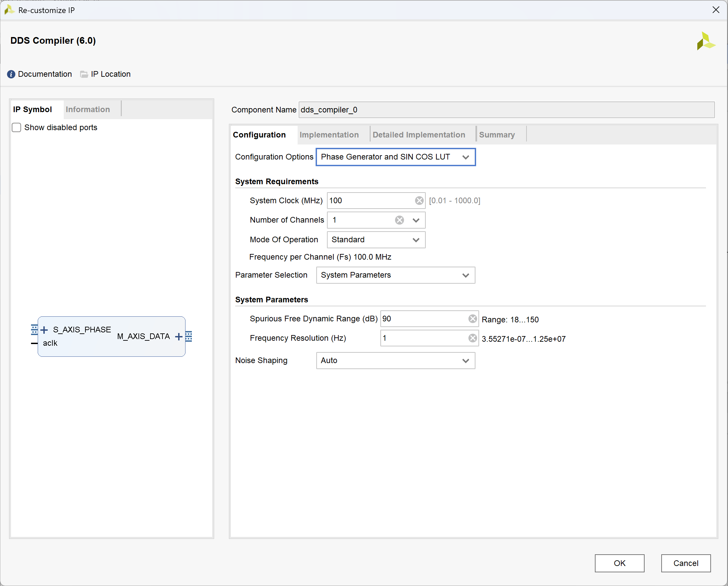Open the Parameter Selection dropdown

(396, 275)
